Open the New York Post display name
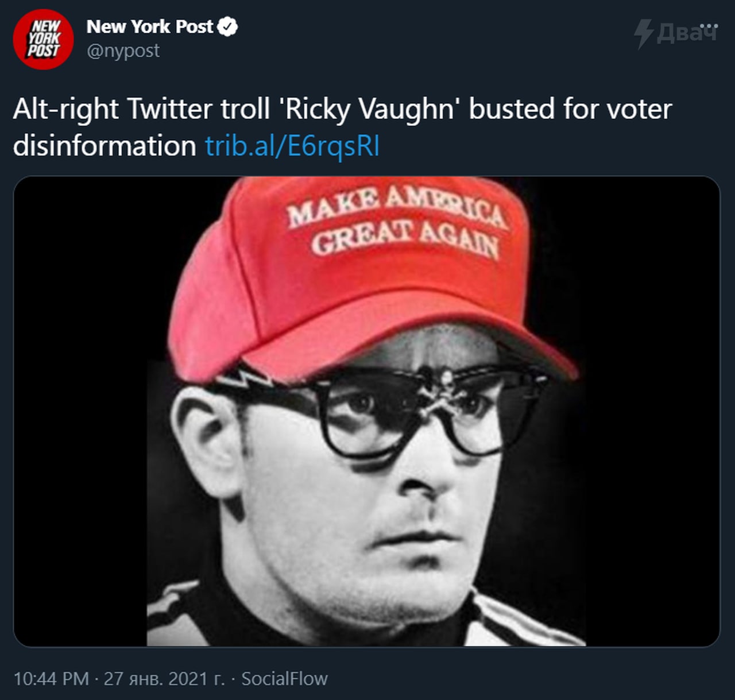 click(150, 26)
